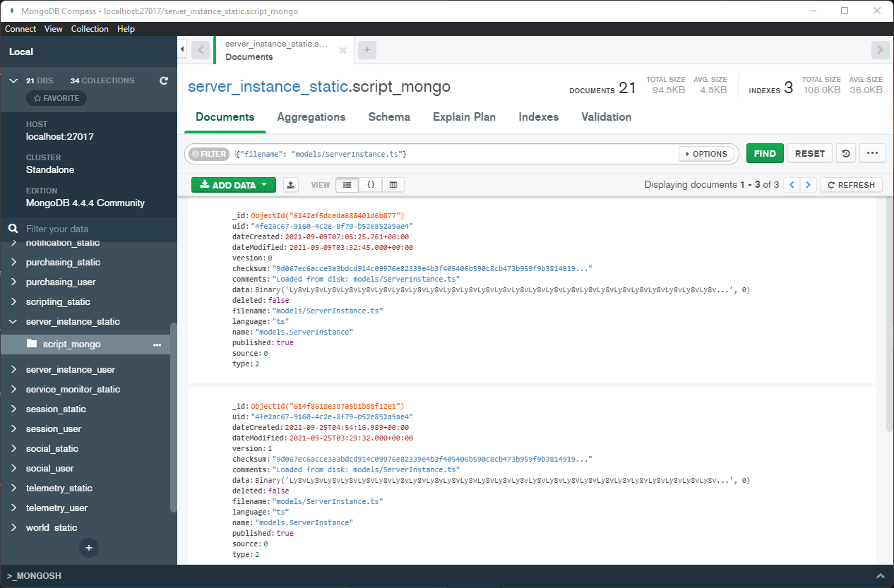Open script_mongo collection actions ellipsis
The width and height of the screenshot is (894, 588).
pos(157,344)
